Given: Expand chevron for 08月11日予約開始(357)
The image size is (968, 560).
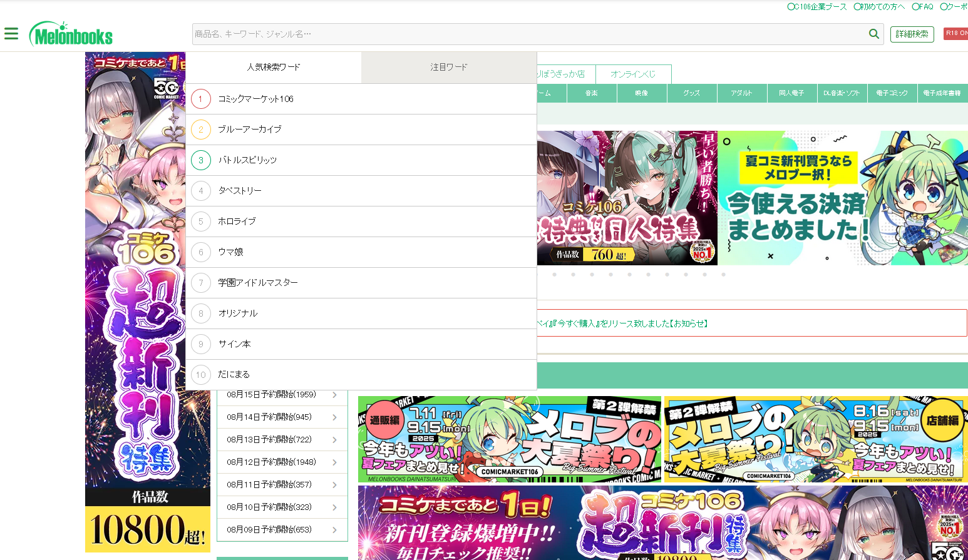Looking at the screenshot, I should pyautogui.click(x=335, y=485).
